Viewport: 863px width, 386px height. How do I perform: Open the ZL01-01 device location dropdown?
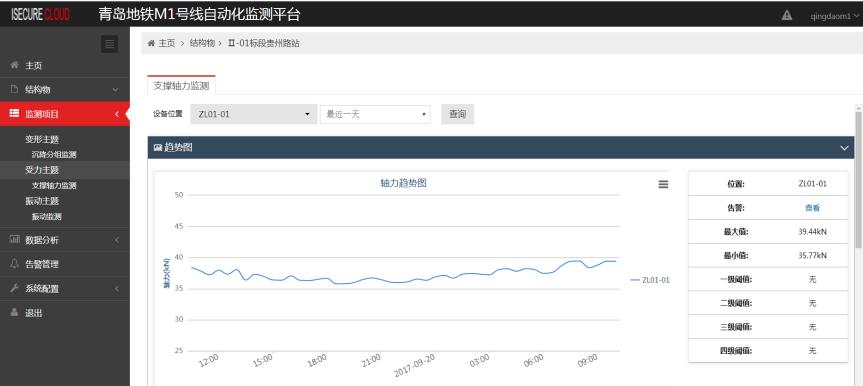coord(254,114)
